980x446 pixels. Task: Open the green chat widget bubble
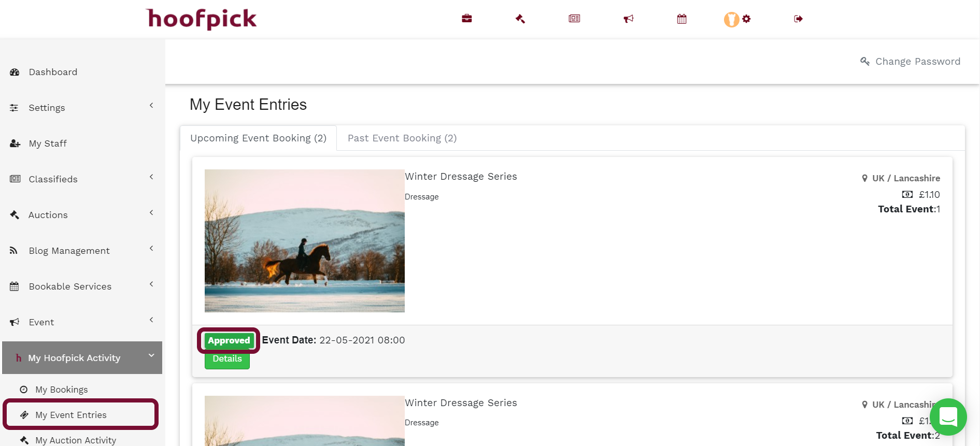point(948,416)
